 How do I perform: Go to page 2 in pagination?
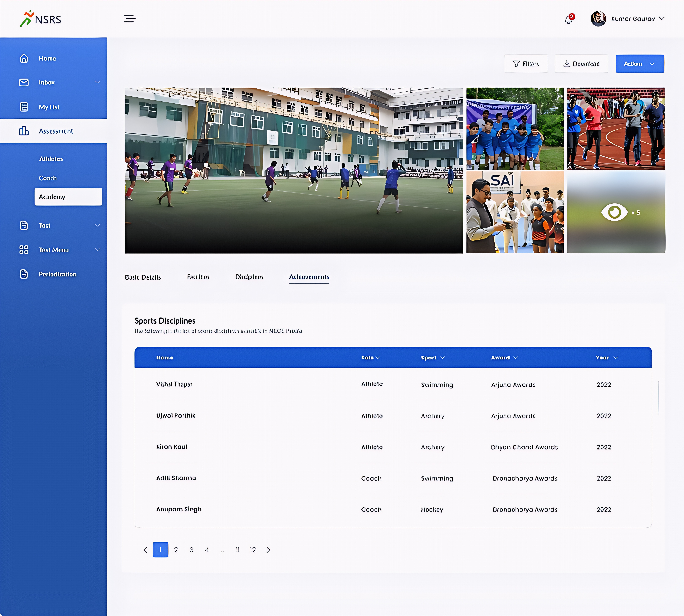coord(176,550)
